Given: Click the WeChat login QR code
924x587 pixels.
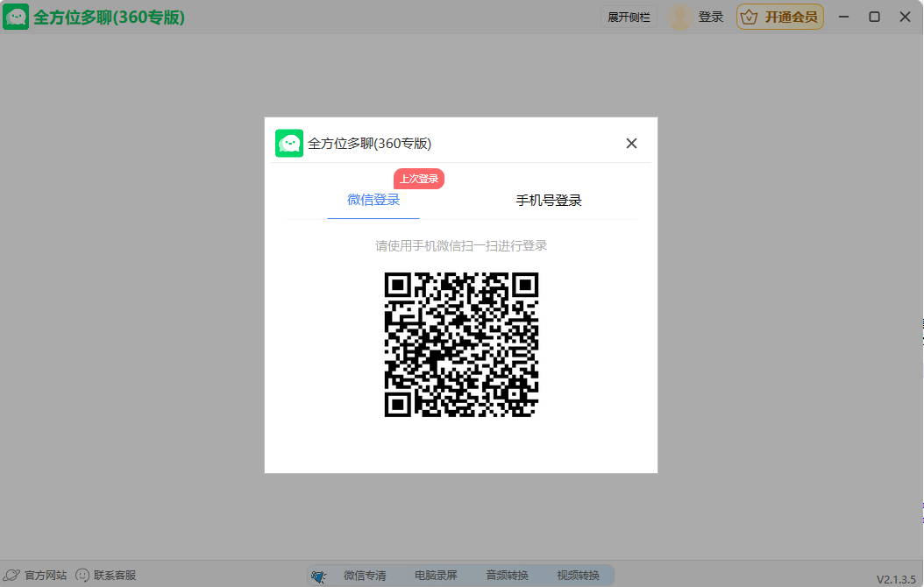Looking at the screenshot, I should click(461, 344).
